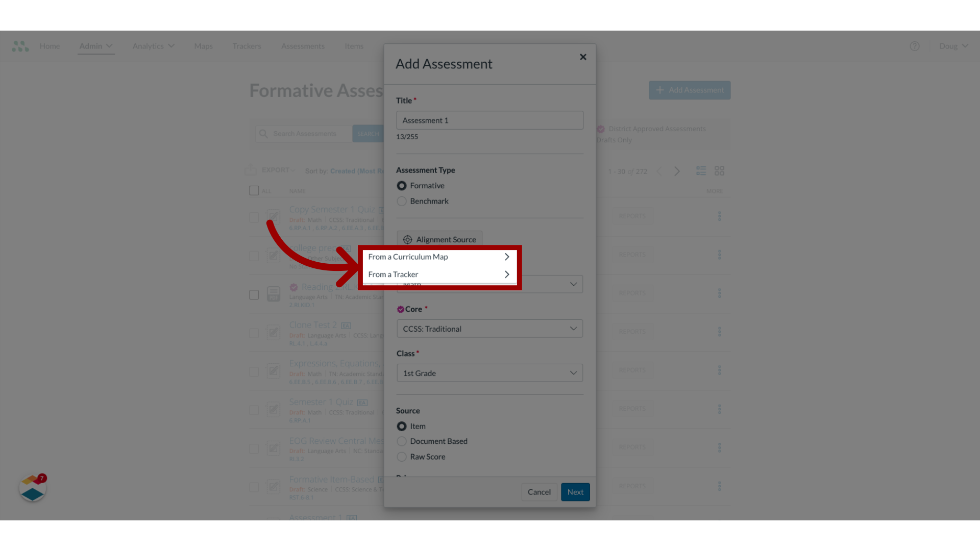Click the Cancel button to dismiss
Image resolution: width=980 pixels, height=551 pixels.
click(538, 492)
